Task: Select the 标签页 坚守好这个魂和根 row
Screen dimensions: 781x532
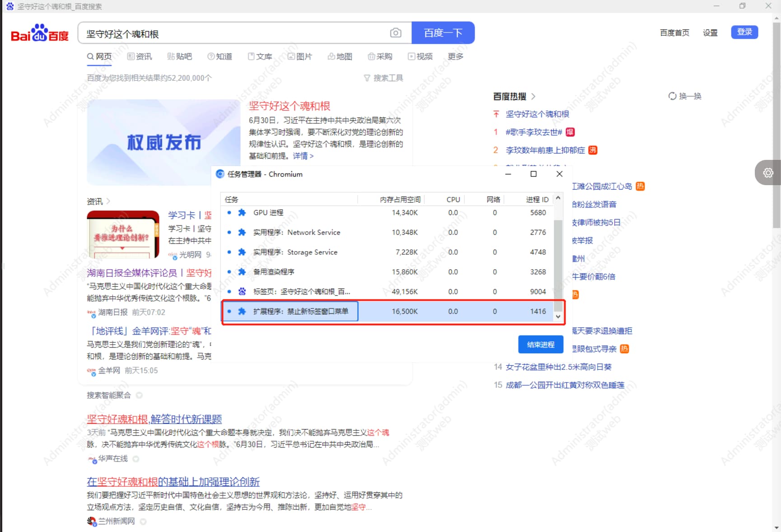Action: (x=387, y=292)
